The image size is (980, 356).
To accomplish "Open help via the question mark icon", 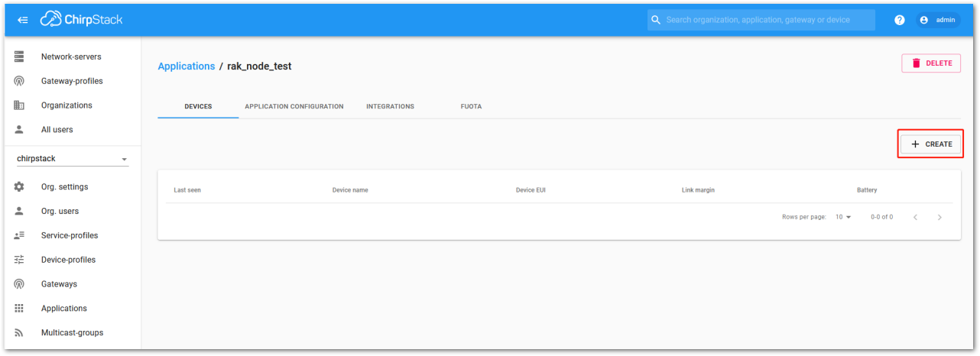I will pyautogui.click(x=900, y=20).
